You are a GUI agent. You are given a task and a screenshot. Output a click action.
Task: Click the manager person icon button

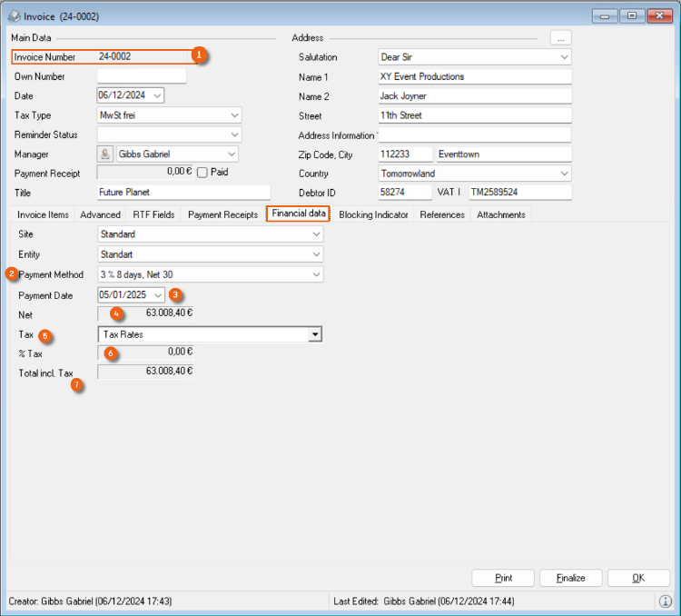105,154
